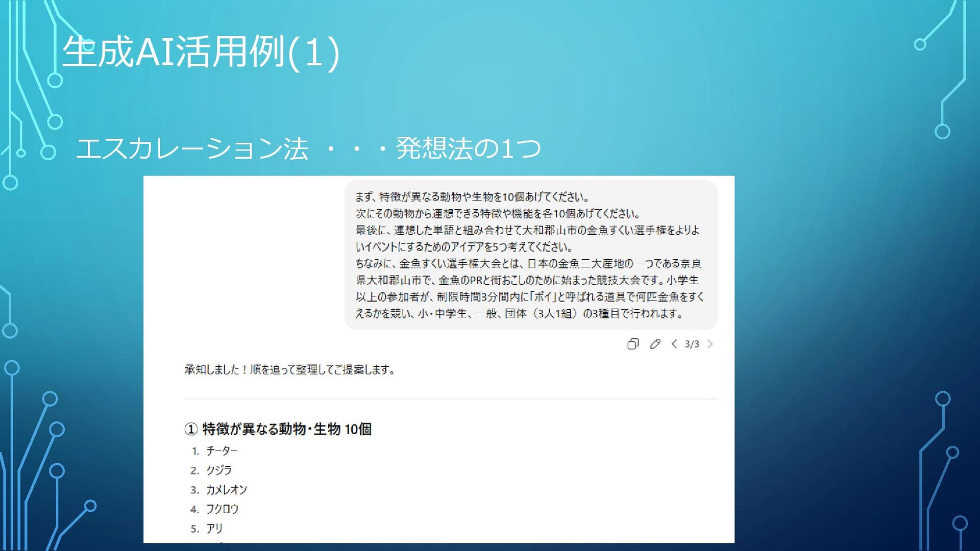
Task: Click the slide title 生成AI活用例(1)
Action: click(201, 52)
